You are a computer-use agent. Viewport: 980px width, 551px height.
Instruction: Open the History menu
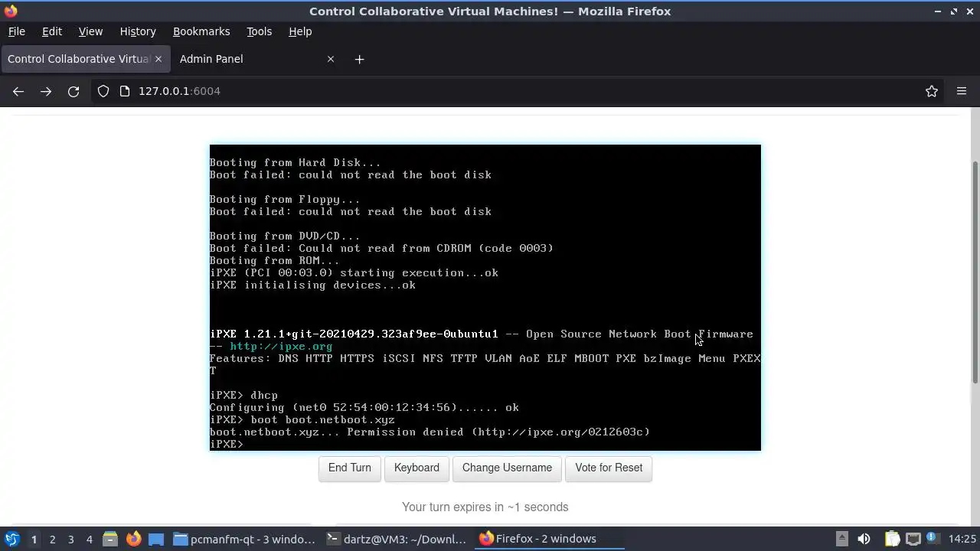pyautogui.click(x=138, y=31)
